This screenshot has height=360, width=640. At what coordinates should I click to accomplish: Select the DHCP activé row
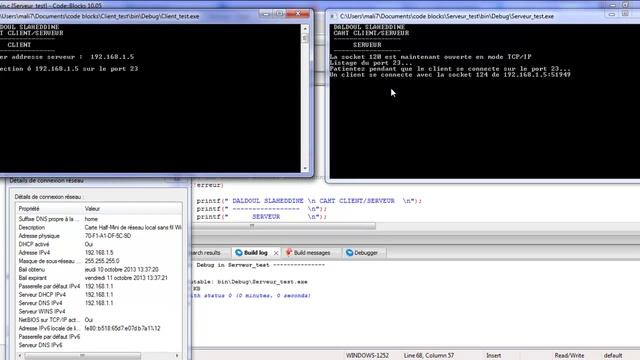[99, 244]
